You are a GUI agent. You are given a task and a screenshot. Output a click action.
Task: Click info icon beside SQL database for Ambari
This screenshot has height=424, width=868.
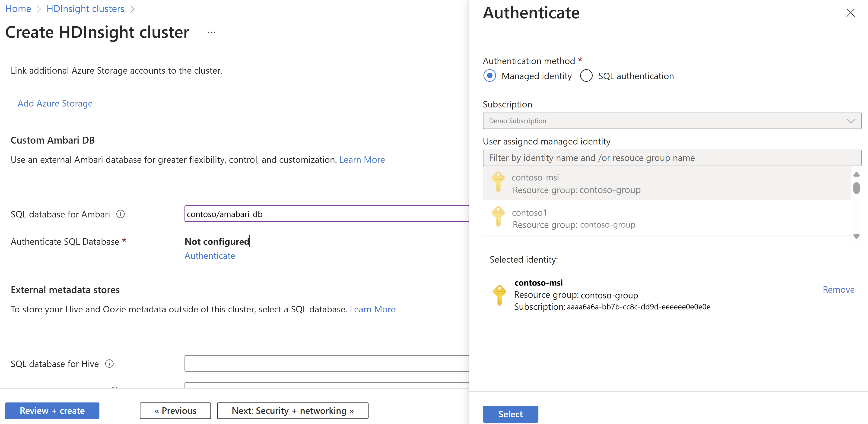[121, 214]
